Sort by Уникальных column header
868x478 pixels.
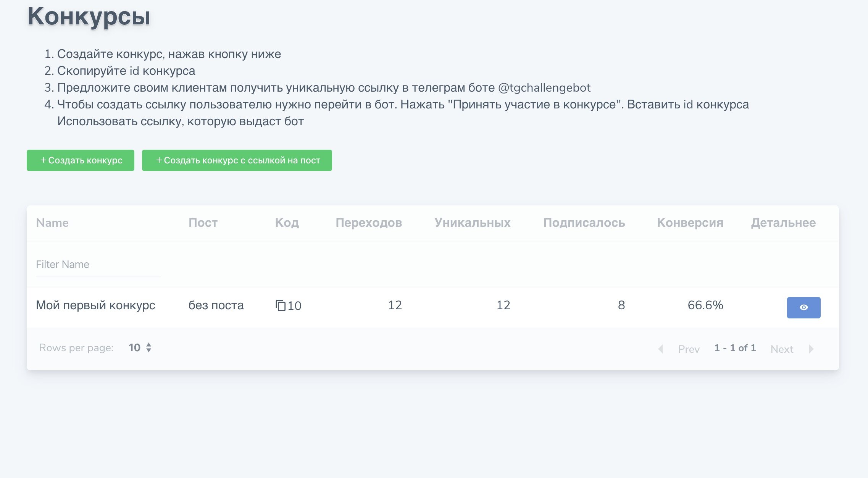pyautogui.click(x=472, y=223)
